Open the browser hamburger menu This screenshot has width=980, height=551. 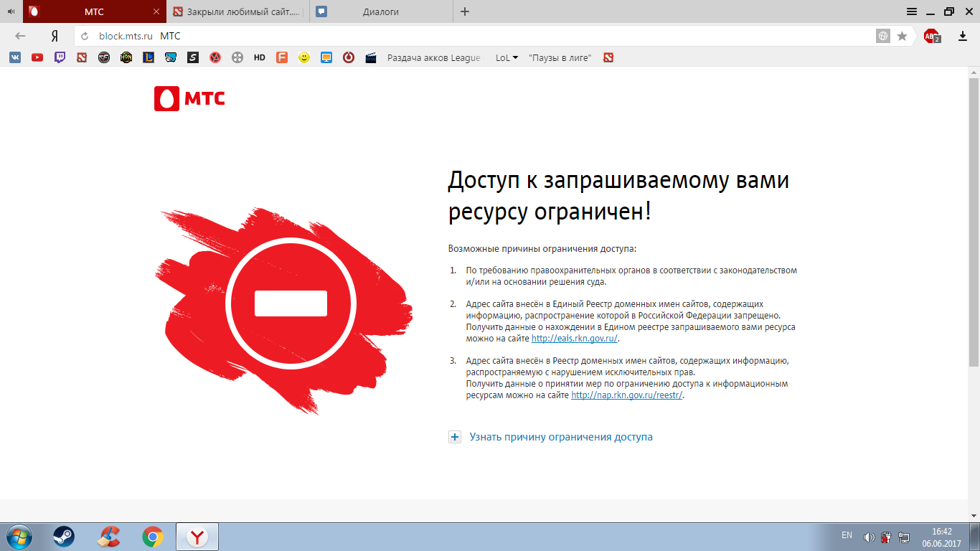[911, 11]
